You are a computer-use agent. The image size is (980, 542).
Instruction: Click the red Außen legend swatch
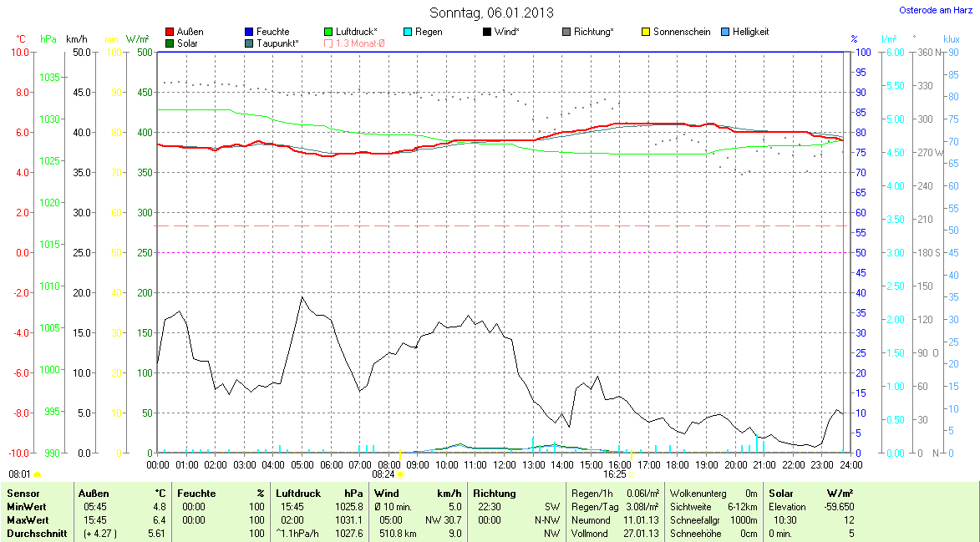pyautogui.click(x=170, y=32)
